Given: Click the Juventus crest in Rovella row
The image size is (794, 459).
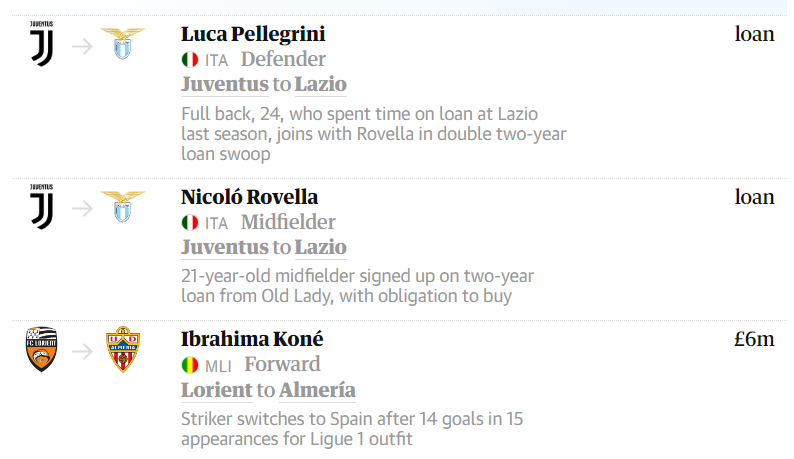Looking at the screenshot, I should [42, 207].
